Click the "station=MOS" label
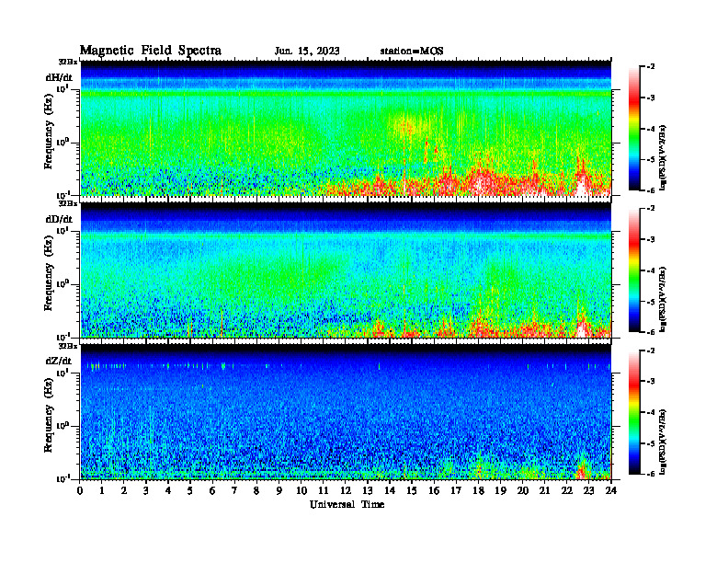The image size is (728, 563). (x=412, y=52)
